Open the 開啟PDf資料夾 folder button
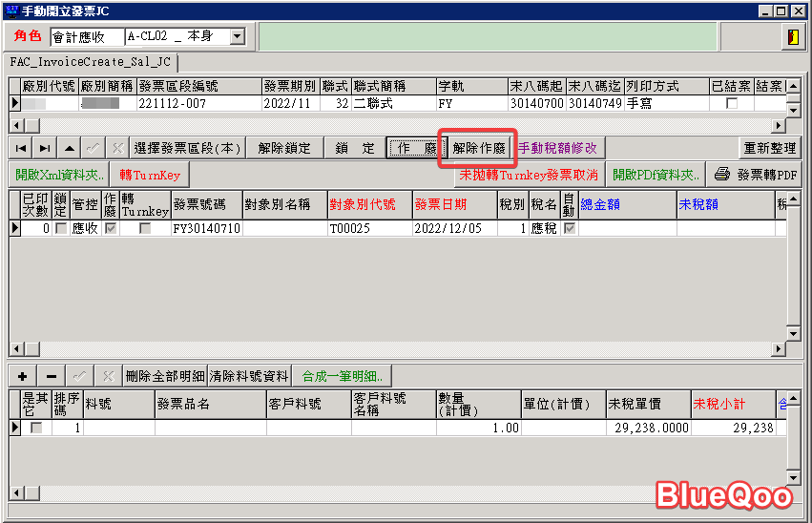The height and width of the screenshot is (523, 812). (656, 175)
